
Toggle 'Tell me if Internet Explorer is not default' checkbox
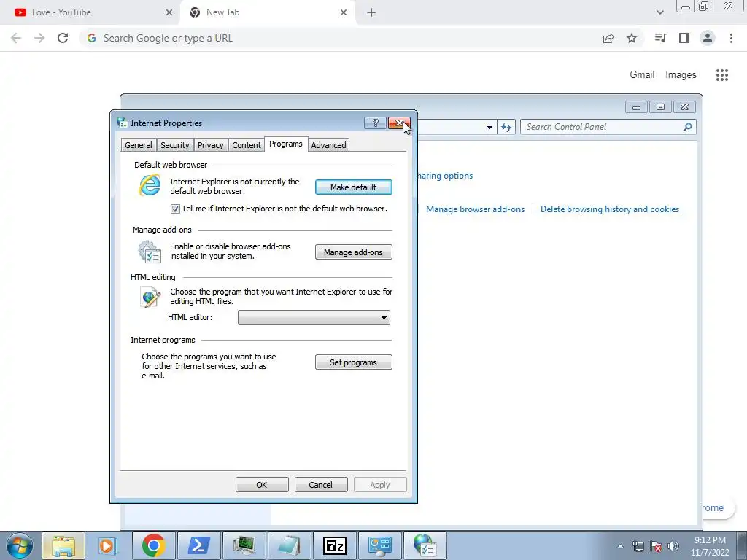(175, 209)
